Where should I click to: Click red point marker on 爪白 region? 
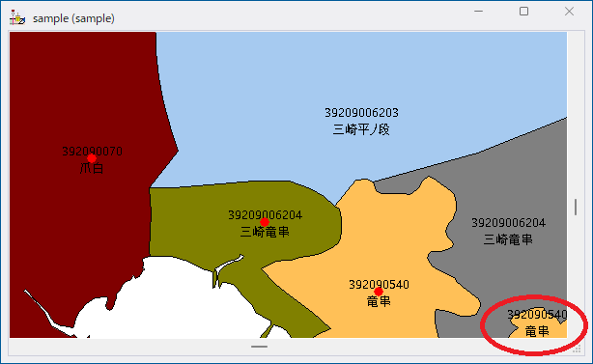pyautogui.click(x=92, y=158)
